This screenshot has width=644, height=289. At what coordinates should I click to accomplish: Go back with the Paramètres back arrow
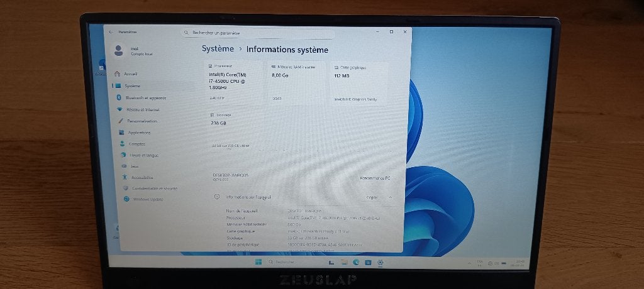coord(111,32)
